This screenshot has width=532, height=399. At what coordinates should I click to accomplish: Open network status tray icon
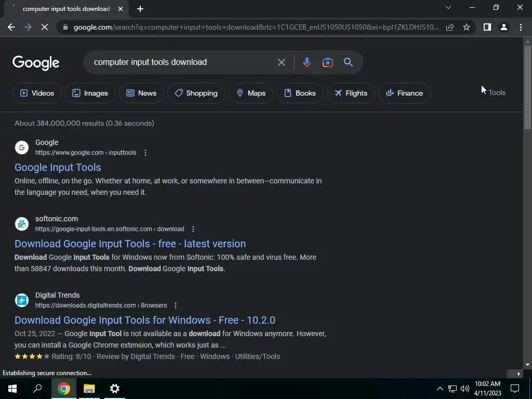point(453,389)
